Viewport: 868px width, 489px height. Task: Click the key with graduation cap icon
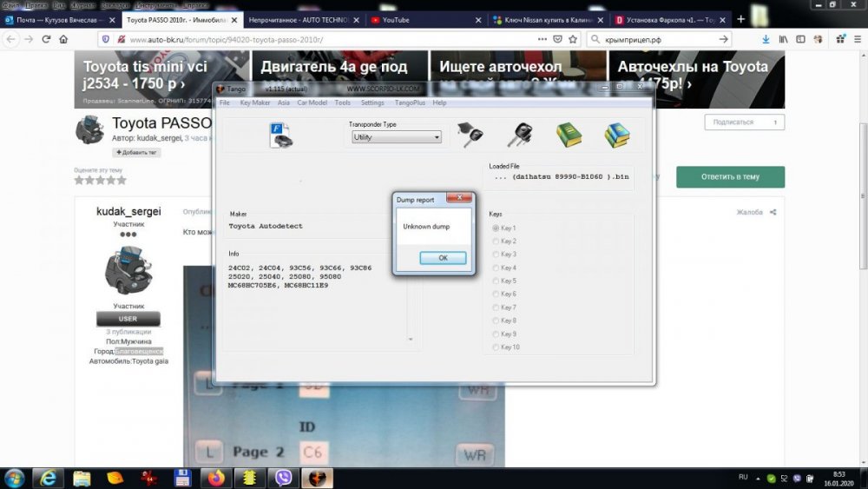(470, 135)
